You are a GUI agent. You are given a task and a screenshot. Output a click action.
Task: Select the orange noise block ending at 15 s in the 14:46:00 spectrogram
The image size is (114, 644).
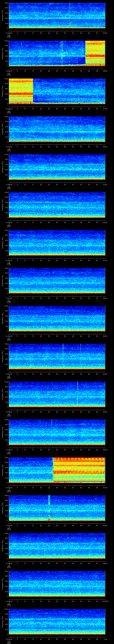[x=21, y=91]
